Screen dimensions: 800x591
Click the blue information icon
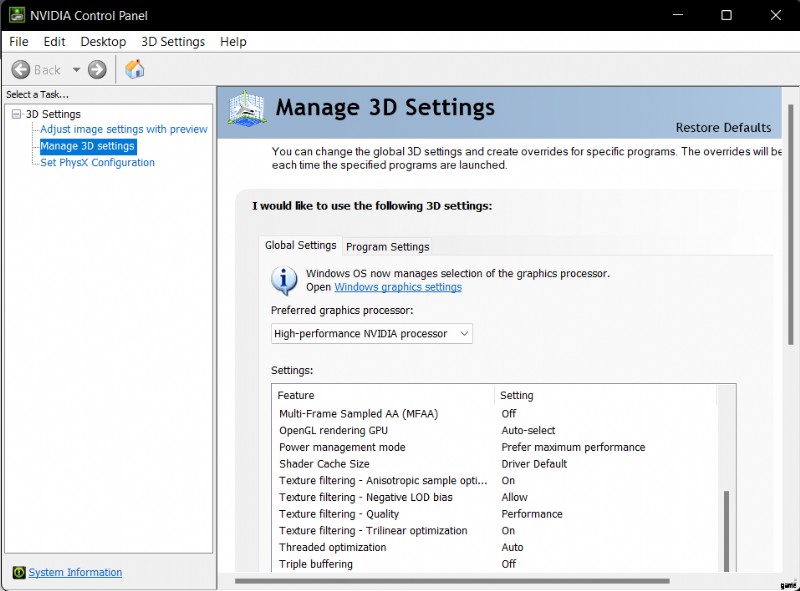tap(284, 280)
